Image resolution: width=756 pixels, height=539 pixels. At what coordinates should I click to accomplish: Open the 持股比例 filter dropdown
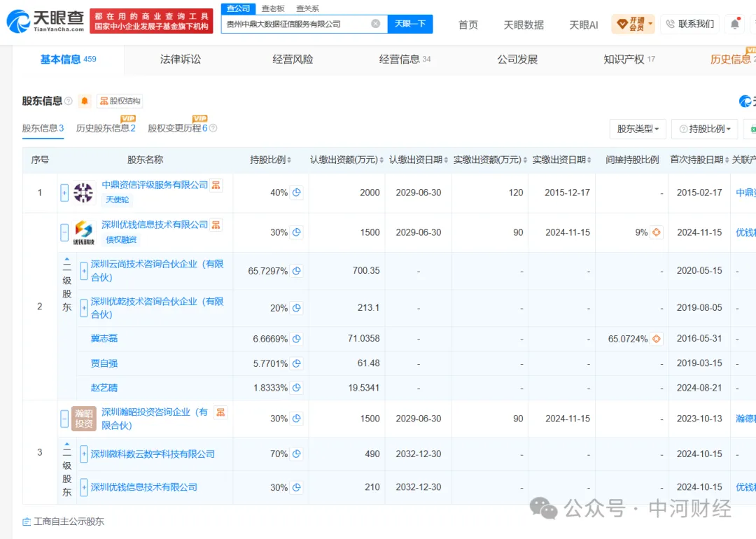tap(704, 129)
